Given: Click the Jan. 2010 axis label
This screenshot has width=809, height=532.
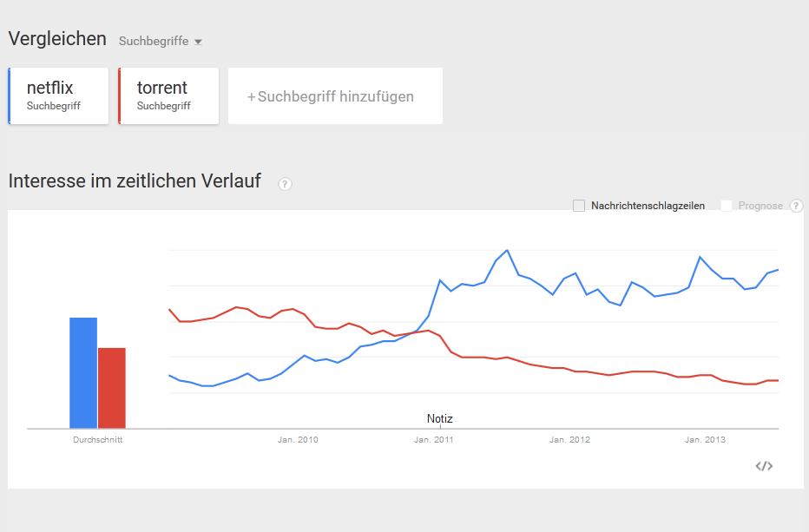Looking at the screenshot, I should tap(298, 440).
